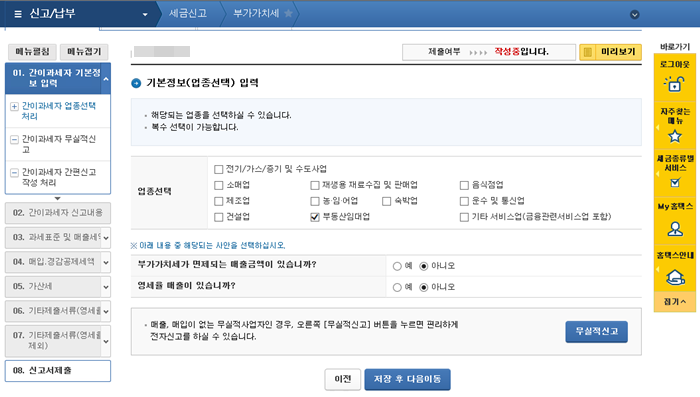The image size is (700, 397).
Task: Click the 미리보기 button
Action: tap(610, 52)
